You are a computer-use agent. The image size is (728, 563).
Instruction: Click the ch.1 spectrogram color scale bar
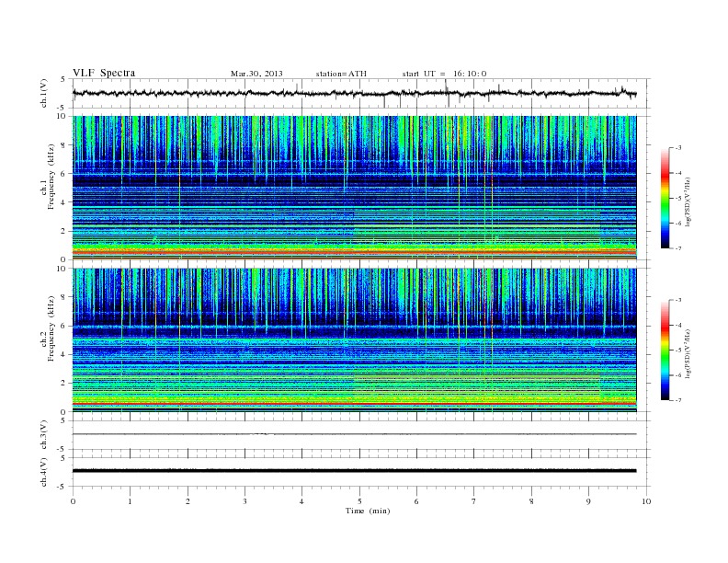[665, 198]
